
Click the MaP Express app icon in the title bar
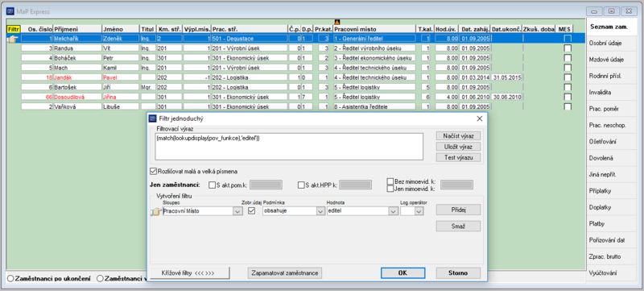(x=10, y=10)
